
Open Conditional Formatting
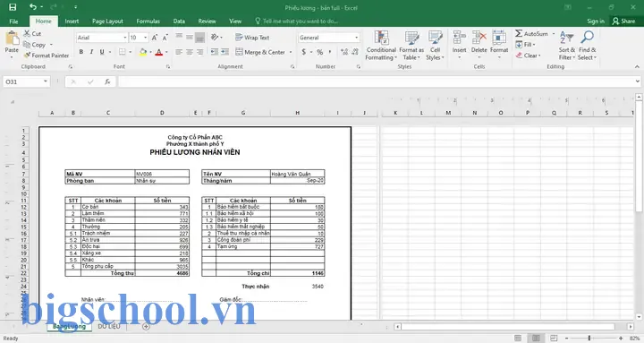pyautogui.click(x=381, y=46)
